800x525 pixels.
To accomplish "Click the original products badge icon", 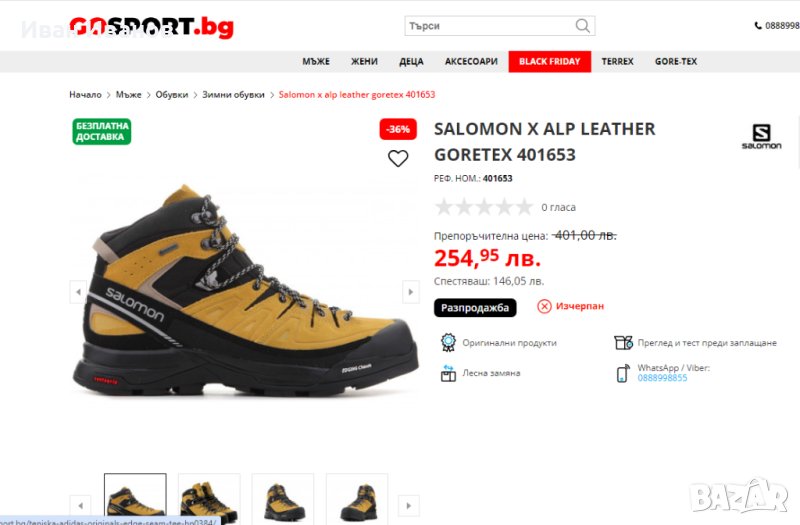I will pyautogui.click(x=448, y=342).
